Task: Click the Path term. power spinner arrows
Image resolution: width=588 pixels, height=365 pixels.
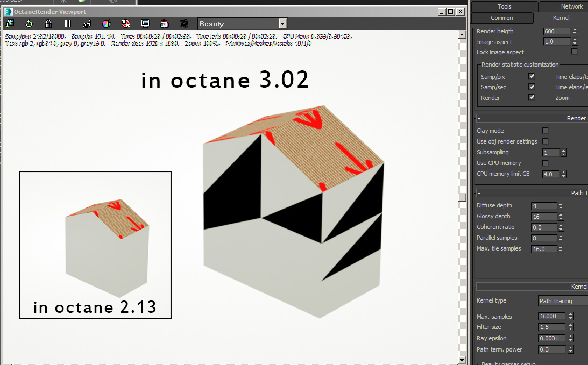Action: tap(570, 349)
